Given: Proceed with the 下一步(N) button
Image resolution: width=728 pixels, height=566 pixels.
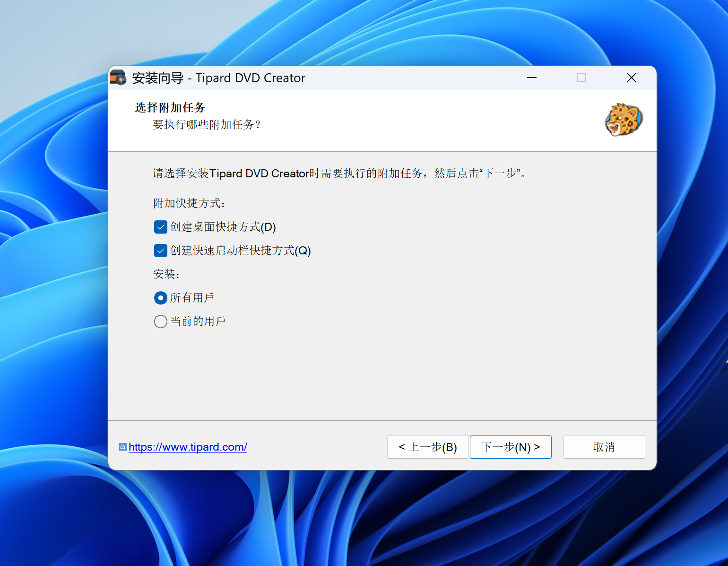Looking at the screenshot, I should (511, 447).
